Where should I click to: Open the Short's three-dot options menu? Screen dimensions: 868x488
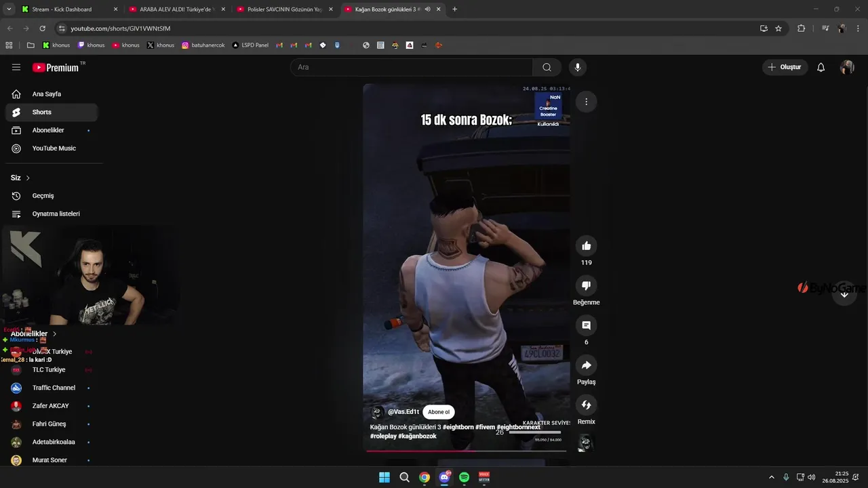[x=586, y=102]
